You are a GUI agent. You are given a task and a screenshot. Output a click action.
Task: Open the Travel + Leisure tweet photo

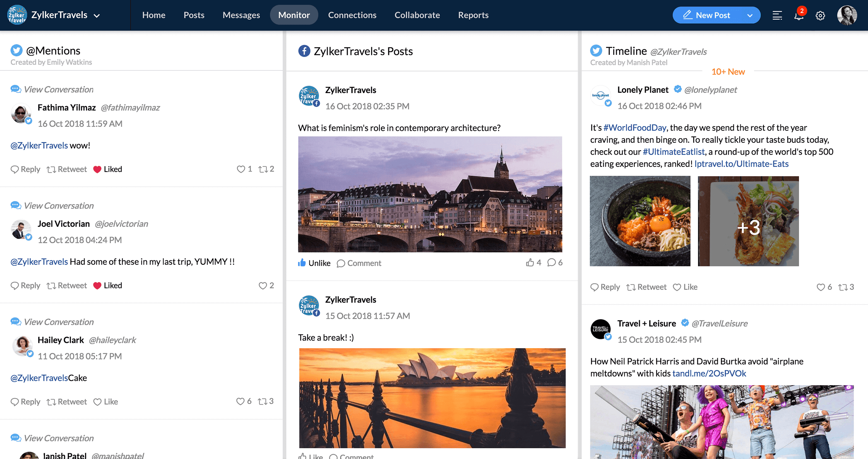coord(722,422)
